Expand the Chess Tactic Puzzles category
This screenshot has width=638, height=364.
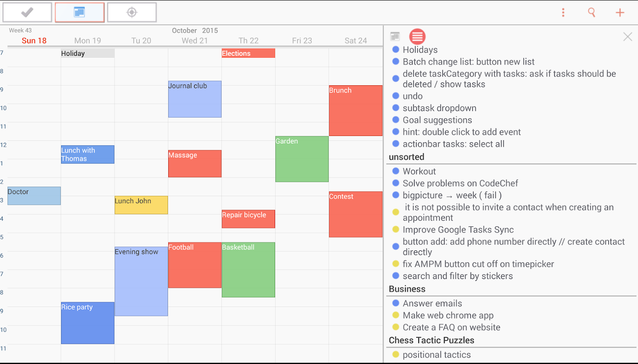(x=431, y=340)
